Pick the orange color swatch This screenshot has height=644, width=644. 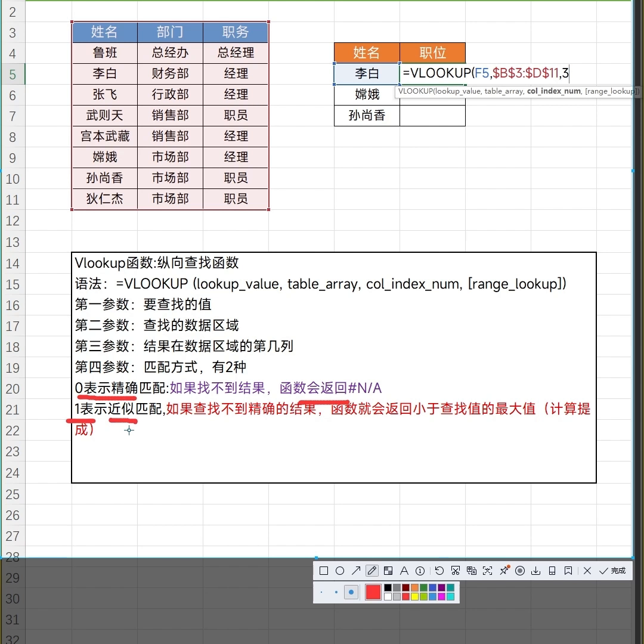click(x=415, y=588)
